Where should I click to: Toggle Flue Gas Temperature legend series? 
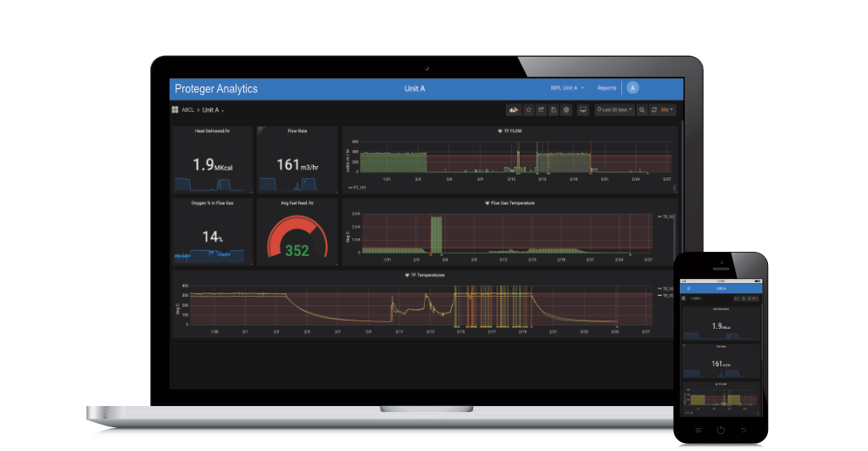coord(665,217)
